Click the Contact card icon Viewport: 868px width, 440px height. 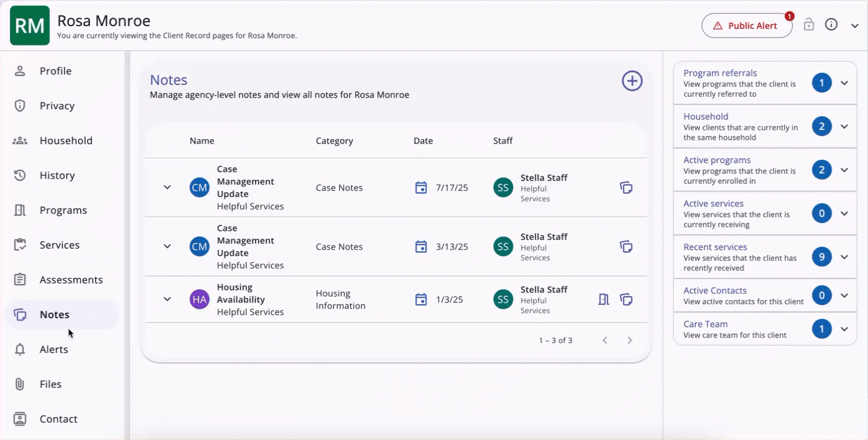tap(20, 419)
